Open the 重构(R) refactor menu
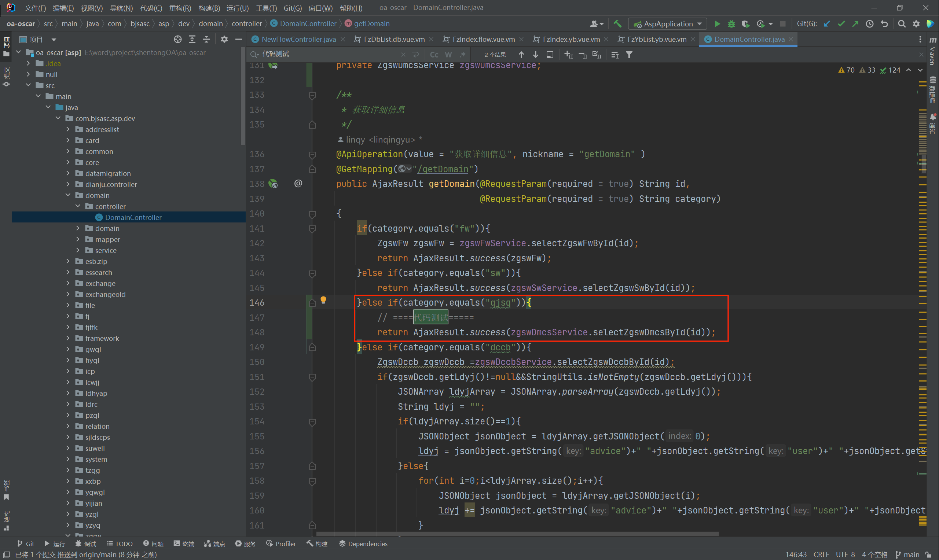 (x=180, y=8)
